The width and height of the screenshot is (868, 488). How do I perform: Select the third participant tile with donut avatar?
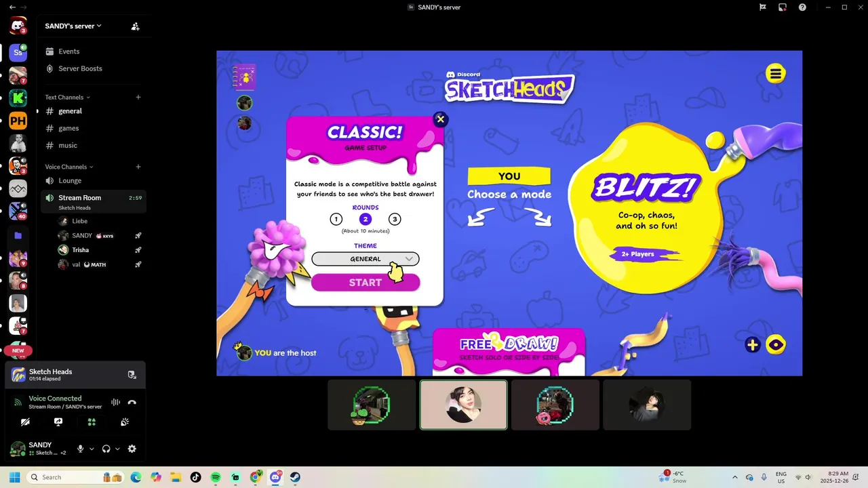(x=555, y=405)
